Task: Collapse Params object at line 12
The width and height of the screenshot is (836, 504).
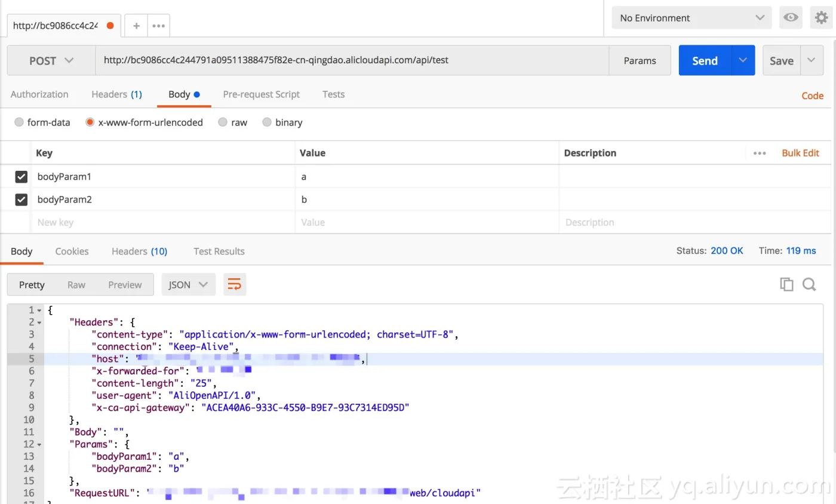Action: pyautogui.click(x=39, y=445)
